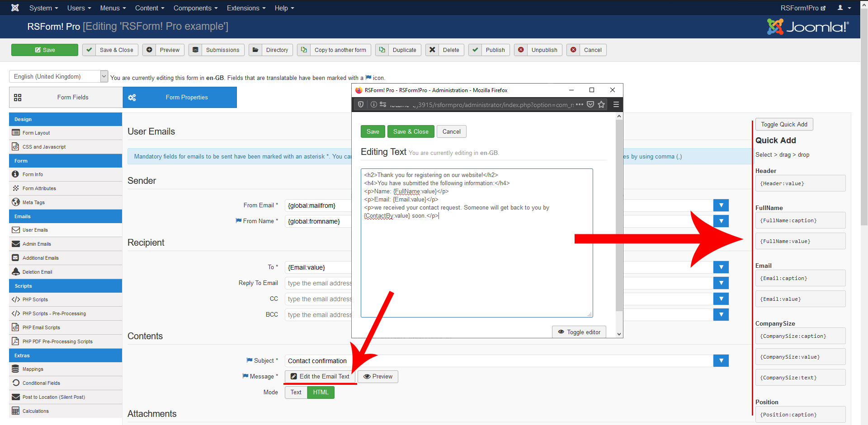This screenshot has width=868, height=425.
Task: Select the {FullName:value} quick add placeholder
Action: pyautogui.click(x=800, y=241)
